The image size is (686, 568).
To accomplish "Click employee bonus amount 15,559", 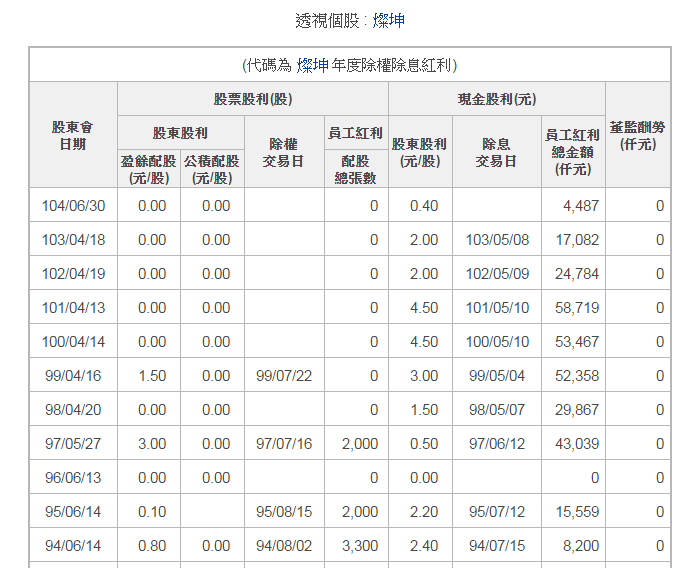I will pos(577,512).
